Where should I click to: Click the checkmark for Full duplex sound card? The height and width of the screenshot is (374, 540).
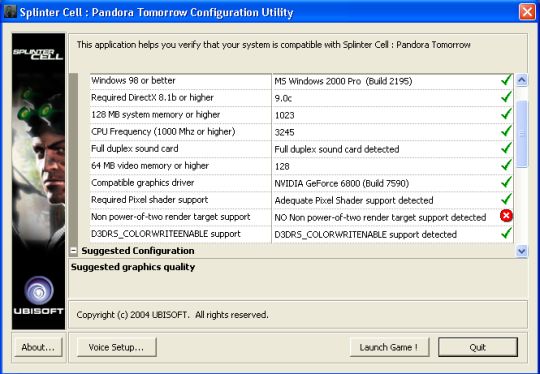pyautogui.click(x=506, y=148)
